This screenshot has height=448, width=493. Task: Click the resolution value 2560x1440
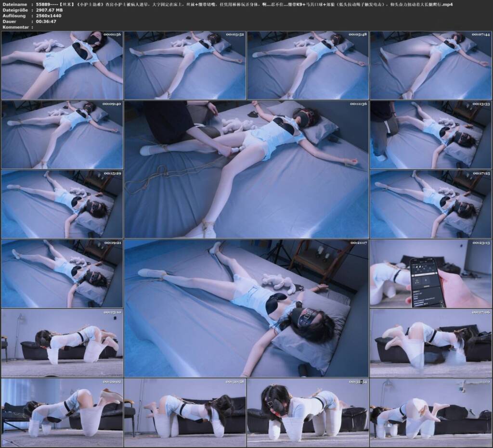click(49, 16)
